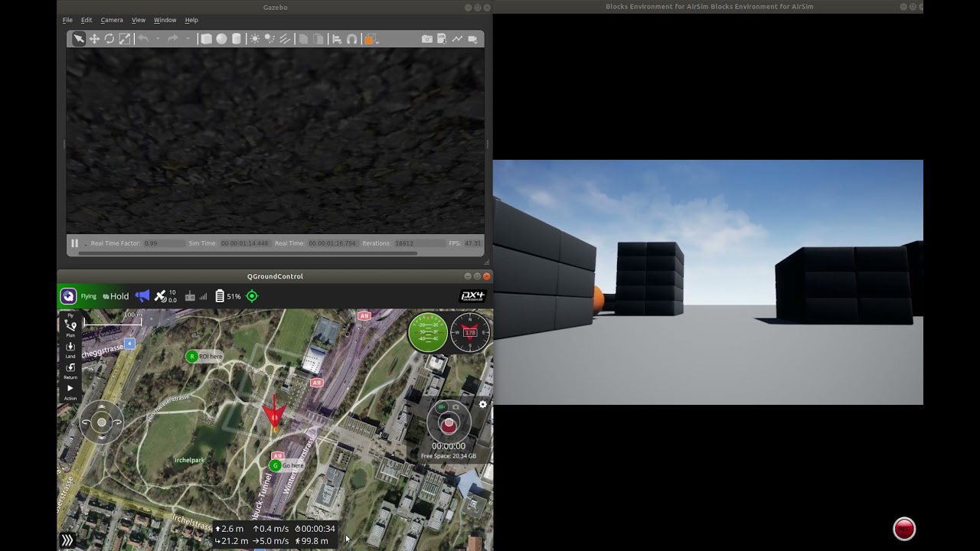
Task: Activate Gazebo scale mode tool
Action: [125, 39]
